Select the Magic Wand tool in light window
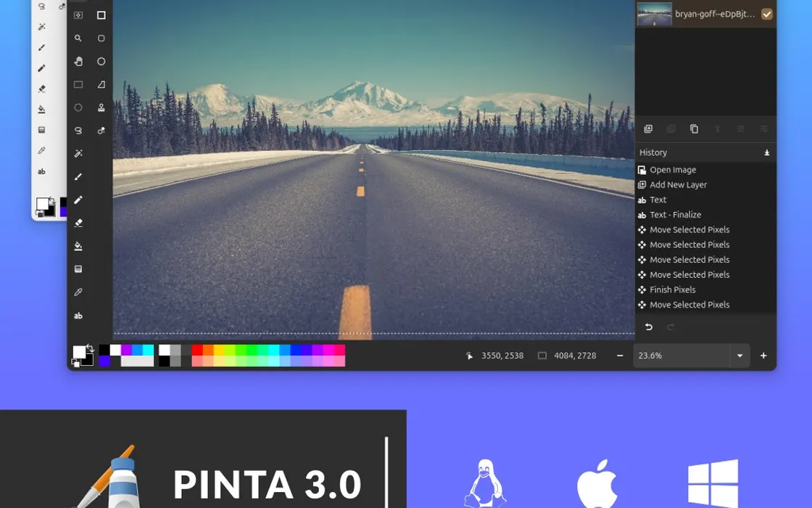The height and width of the screenshot is (508, 812). (x=42, y=26)
